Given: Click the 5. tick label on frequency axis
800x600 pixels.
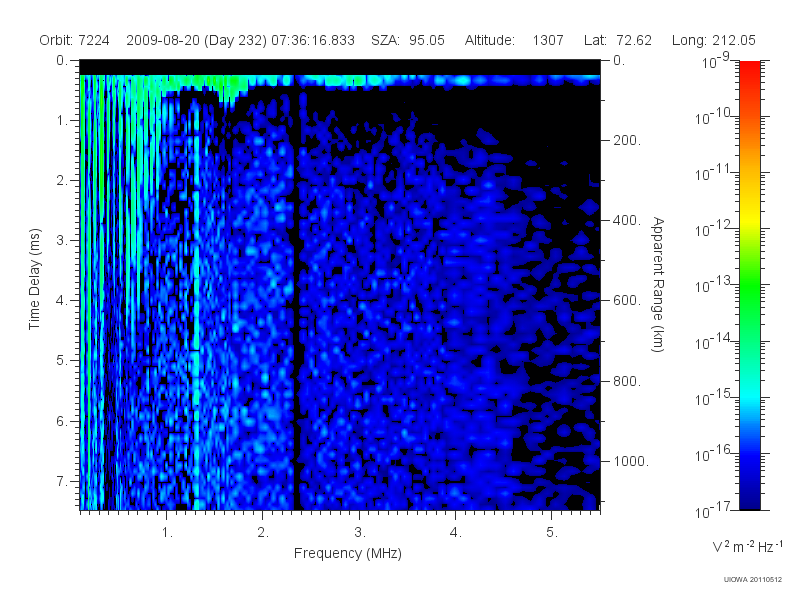Looking at the screenshot, I should click(552, 533).
